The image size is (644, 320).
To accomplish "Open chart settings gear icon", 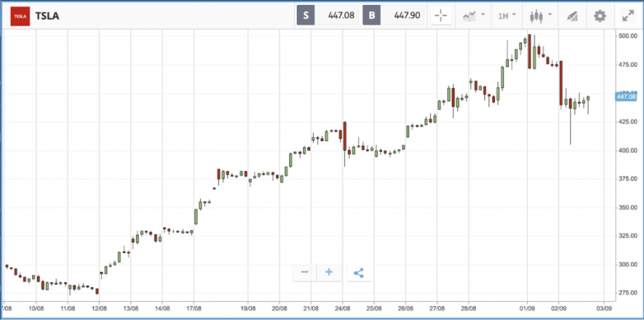I will [600, 16].
